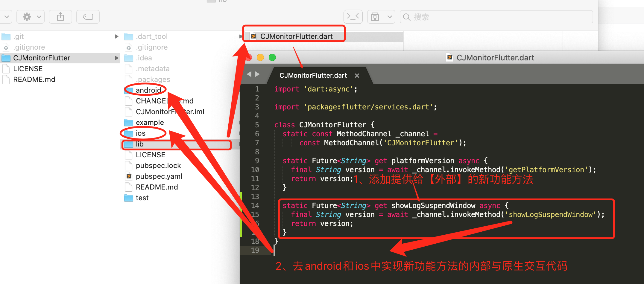The height and width of the screenshot is (284, 644).
Task: Click line number 1 in gutter
Action: (x=257, y=89)
